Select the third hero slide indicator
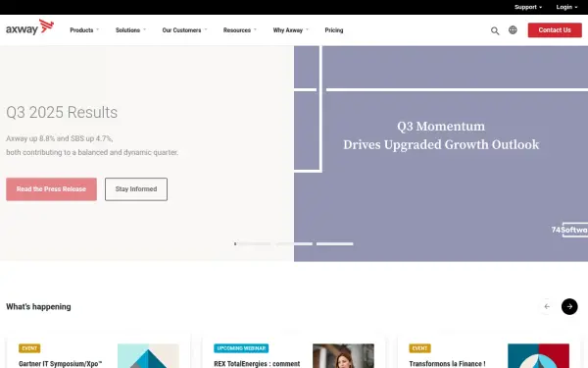The image size is (588, 368). point(334,244)
